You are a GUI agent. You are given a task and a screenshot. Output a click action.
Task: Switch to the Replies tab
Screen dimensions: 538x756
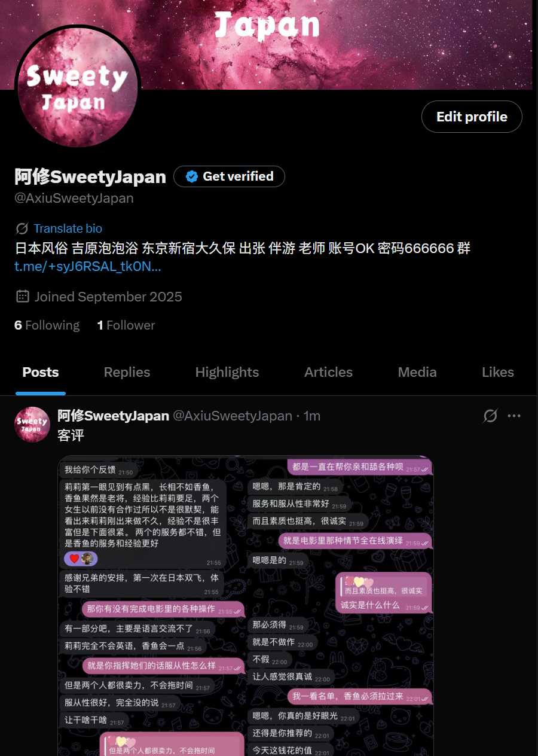(x=127, y=372)
